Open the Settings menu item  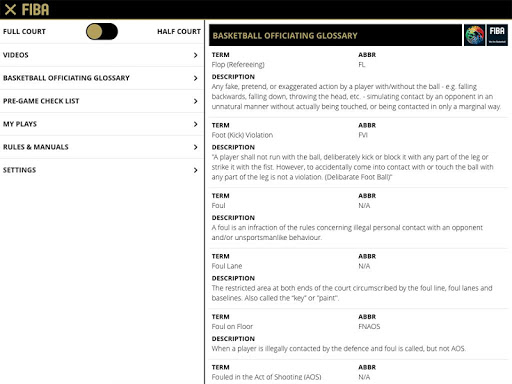102,170
